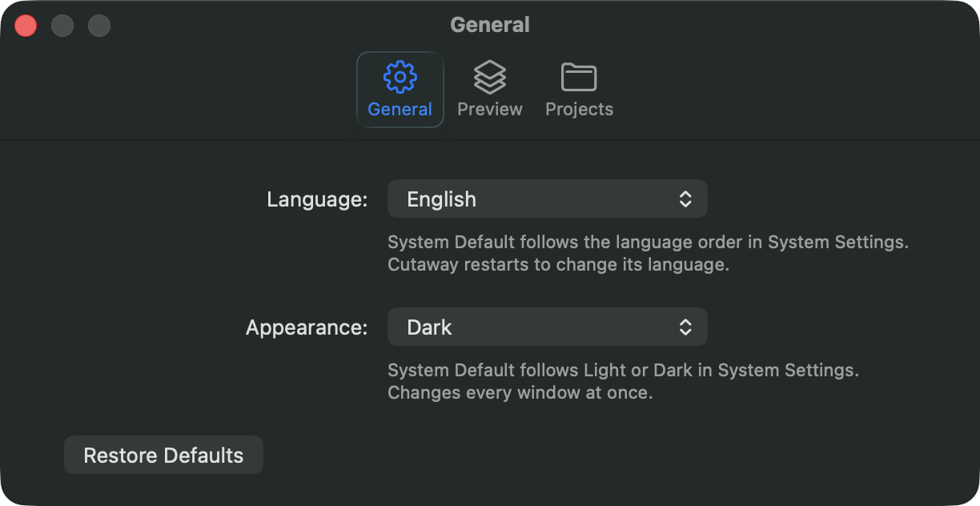
Task: Click the minimize window button
Action: [62, 26]
